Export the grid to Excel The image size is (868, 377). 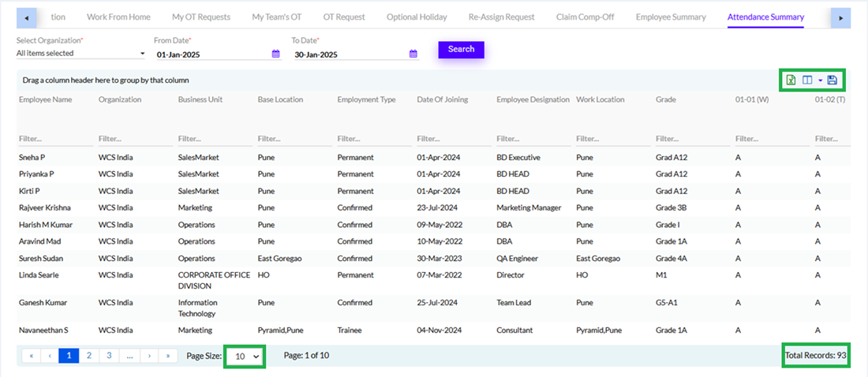click(791, 80)
